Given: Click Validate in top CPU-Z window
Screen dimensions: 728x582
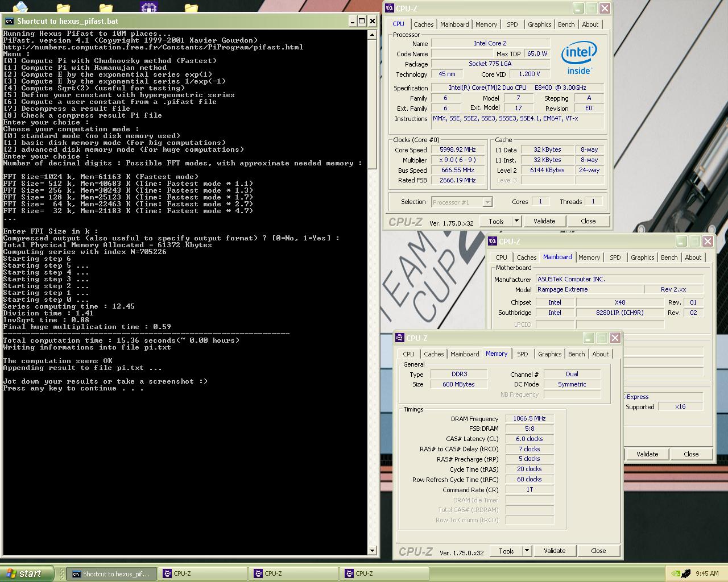Looking at the screenshot, I should (x=544, y=221).
